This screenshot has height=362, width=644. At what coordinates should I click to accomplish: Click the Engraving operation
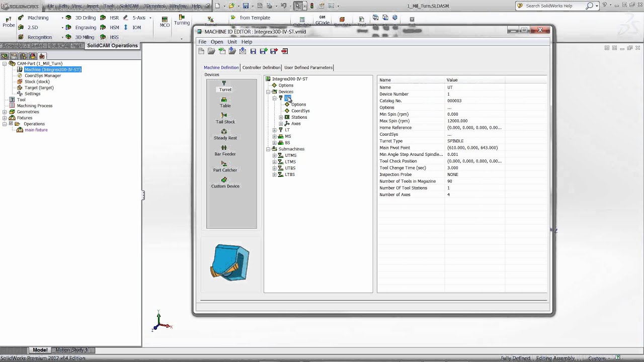pos(81,27)
